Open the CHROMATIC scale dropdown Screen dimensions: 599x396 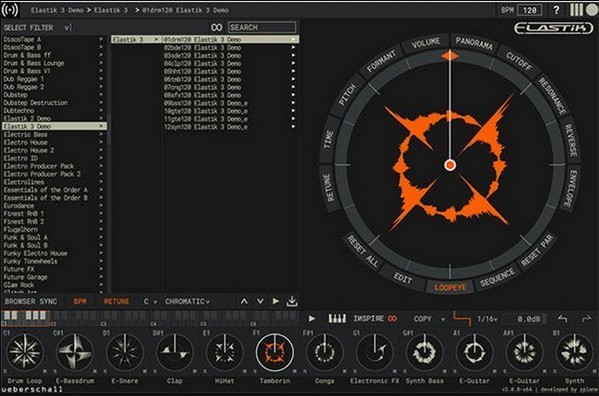click(187, 301)
